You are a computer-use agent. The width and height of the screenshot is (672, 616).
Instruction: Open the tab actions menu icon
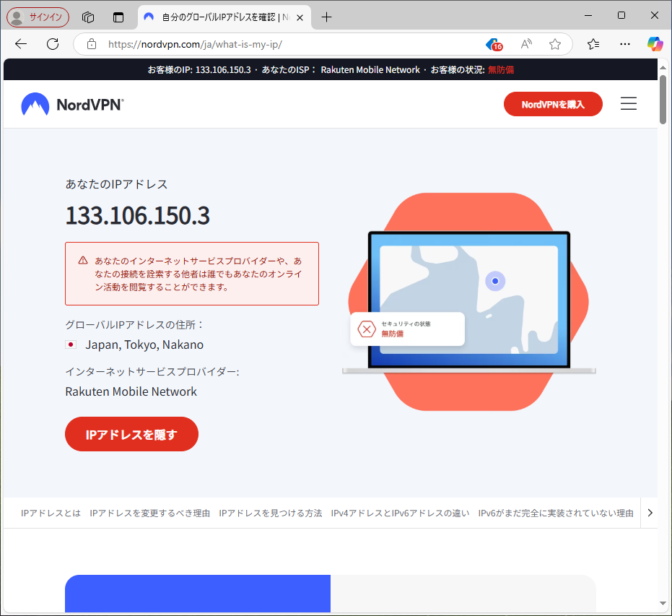(x=118, y=17)
